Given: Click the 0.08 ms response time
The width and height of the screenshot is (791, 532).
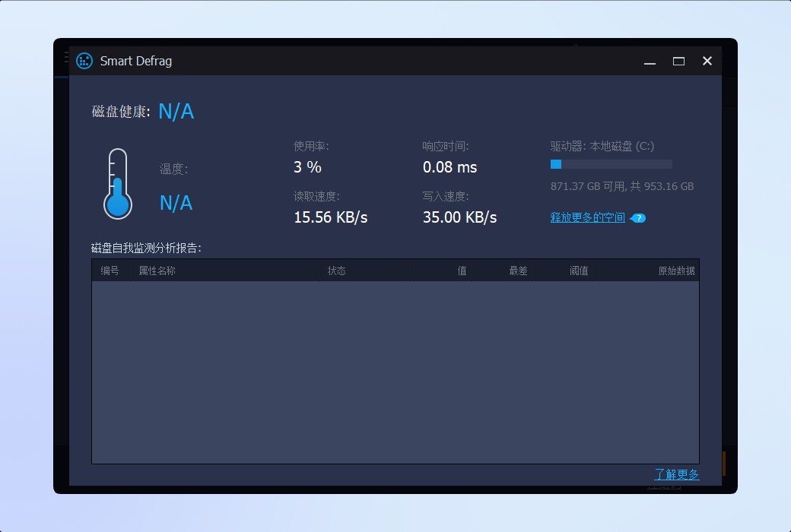Looking at the screenshot, I should tap(450, 167).
